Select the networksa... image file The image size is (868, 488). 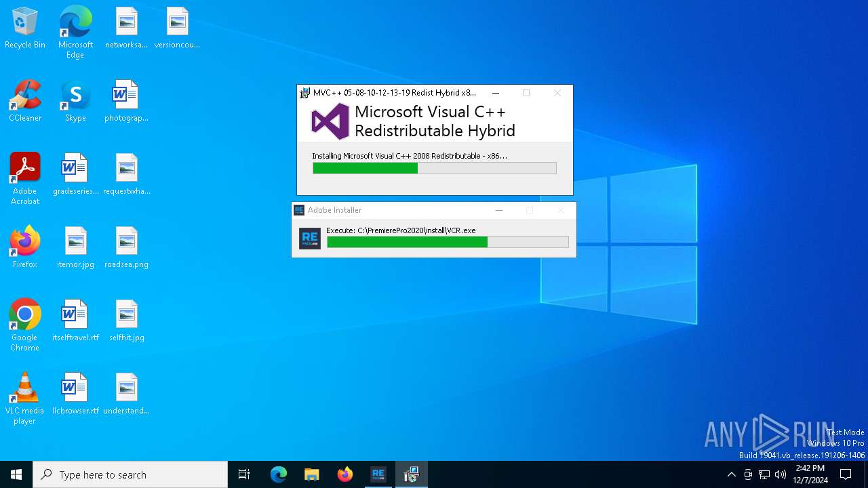[126, 28]
